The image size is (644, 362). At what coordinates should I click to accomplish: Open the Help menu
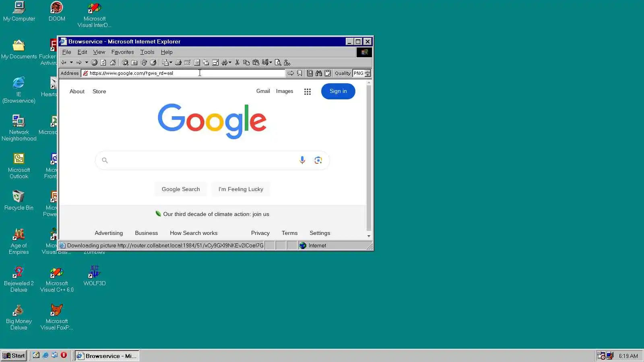pos(167,52)
